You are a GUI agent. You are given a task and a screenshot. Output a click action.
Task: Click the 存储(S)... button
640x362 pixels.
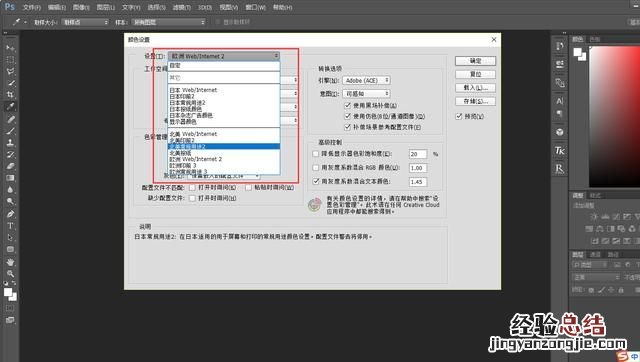click(x=476, y=101)
